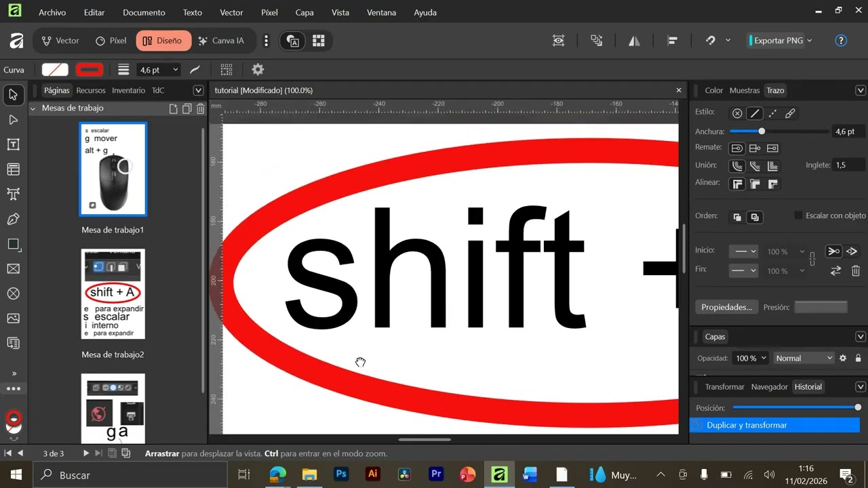This screenshot has height=488, width=868.
Task: Select the Place Image tool
Action: pyautogui.click(x=13, y=319)
